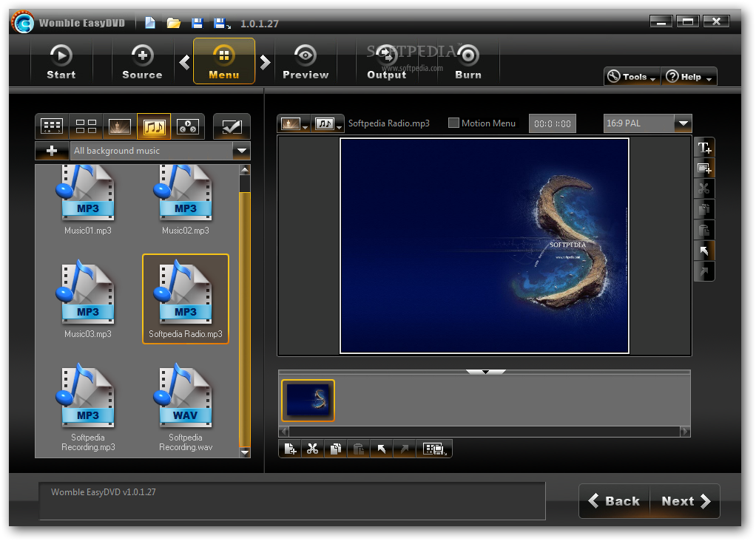Click the Back button
The height and width of the screenshot is (541, 756).
pyautogui.click(x=615, y=501)
